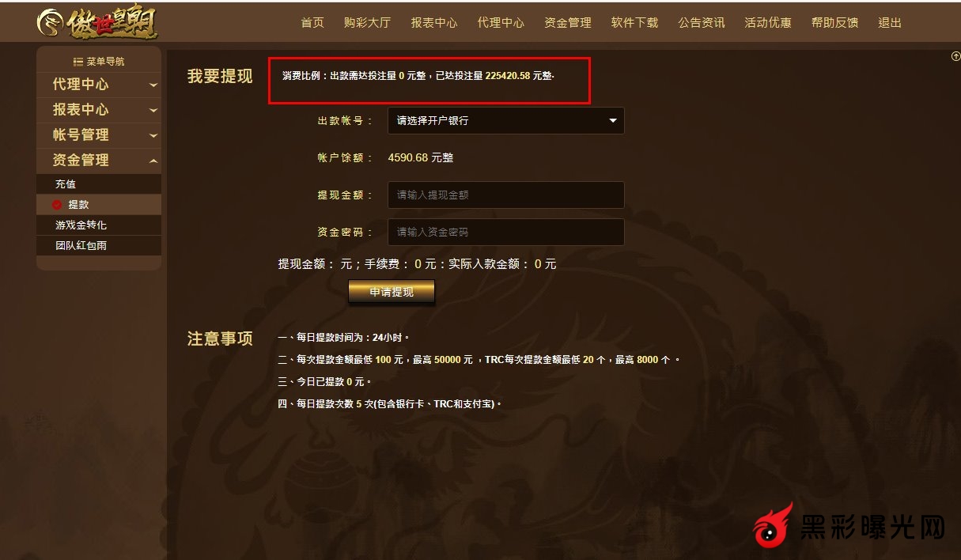Screen dimensions: 961x560
Task: Go to 活动优惠 in top navigation
Action: (x=768, y=23)
